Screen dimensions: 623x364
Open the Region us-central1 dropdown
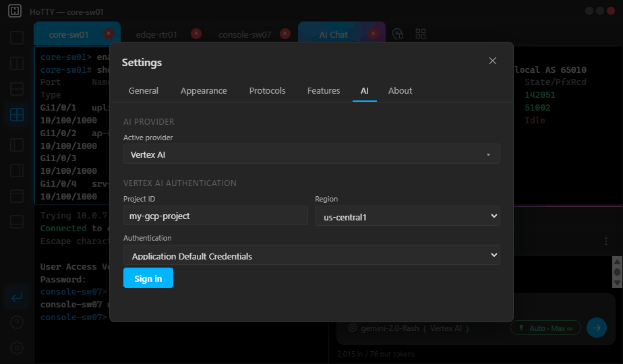point(407,216)
